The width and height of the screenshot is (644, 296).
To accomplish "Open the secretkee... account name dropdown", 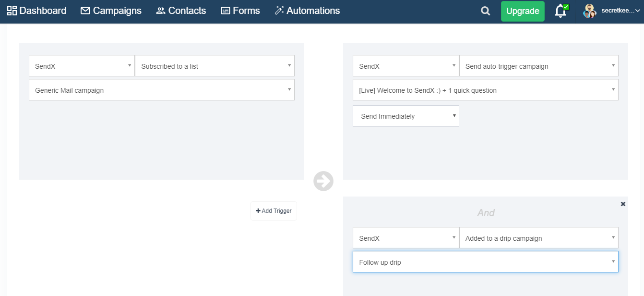I will click(621, 11).
